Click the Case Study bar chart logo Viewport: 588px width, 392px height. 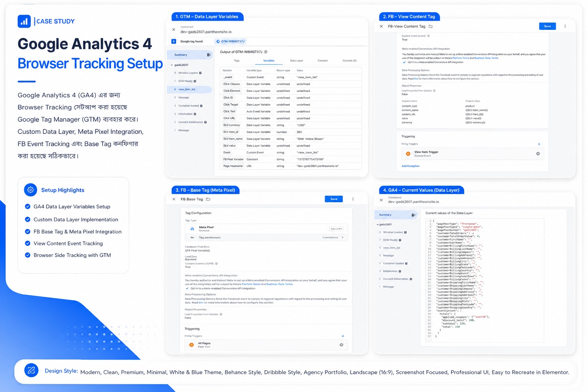pos(24,21)
